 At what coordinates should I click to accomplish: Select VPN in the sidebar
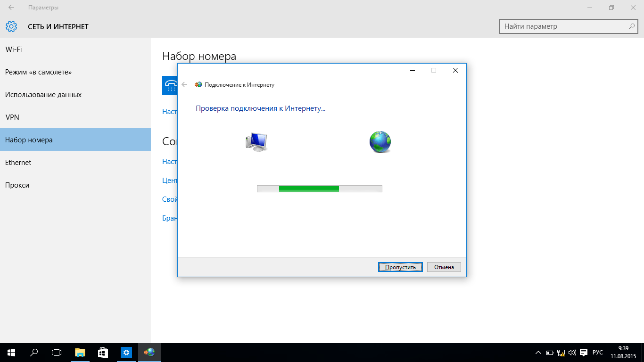(75, 117)
